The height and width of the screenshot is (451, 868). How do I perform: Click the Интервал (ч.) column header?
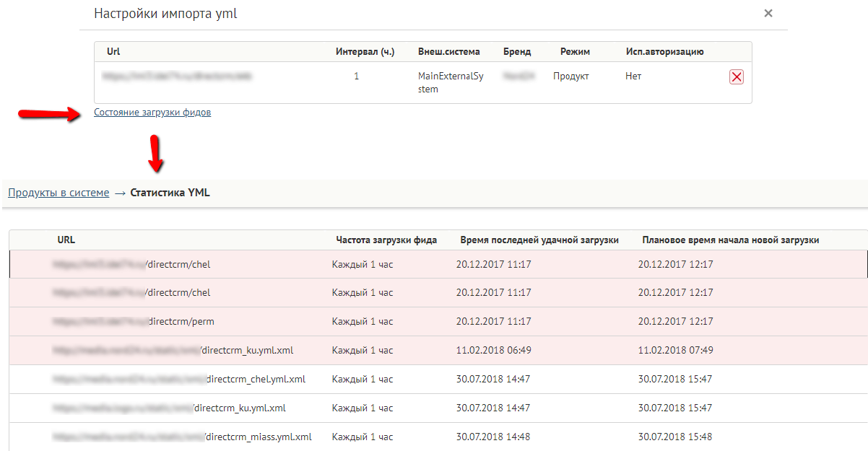(x=365, y=52)
